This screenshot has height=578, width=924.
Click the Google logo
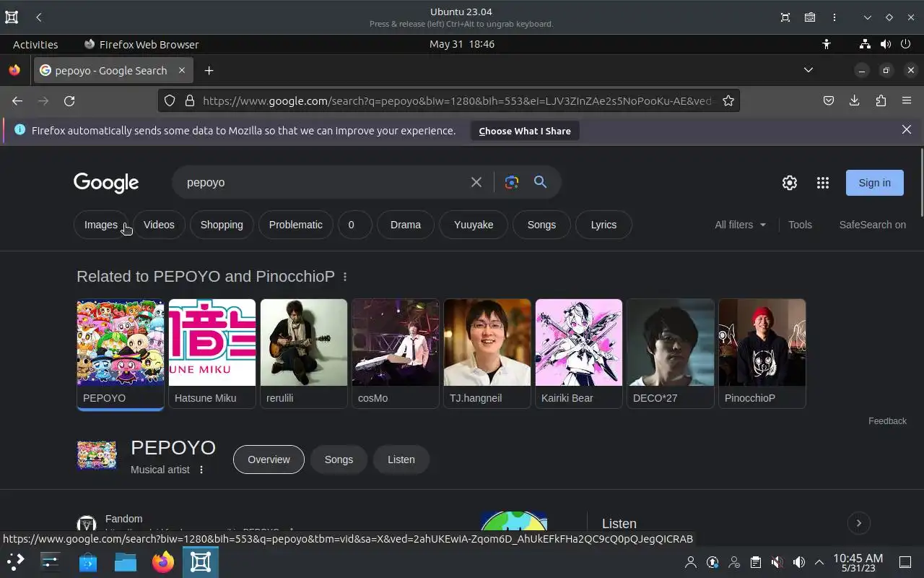point(106,183)
